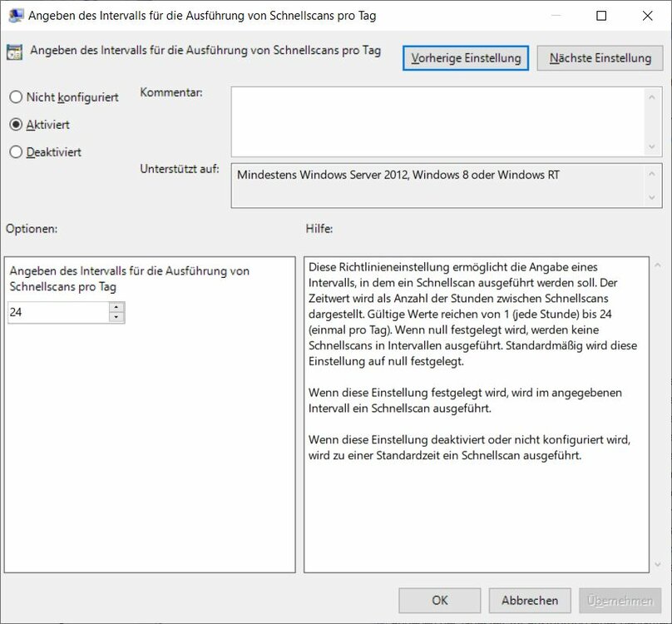Click the policy setting icon beside the heading

(x=15, y=52)
